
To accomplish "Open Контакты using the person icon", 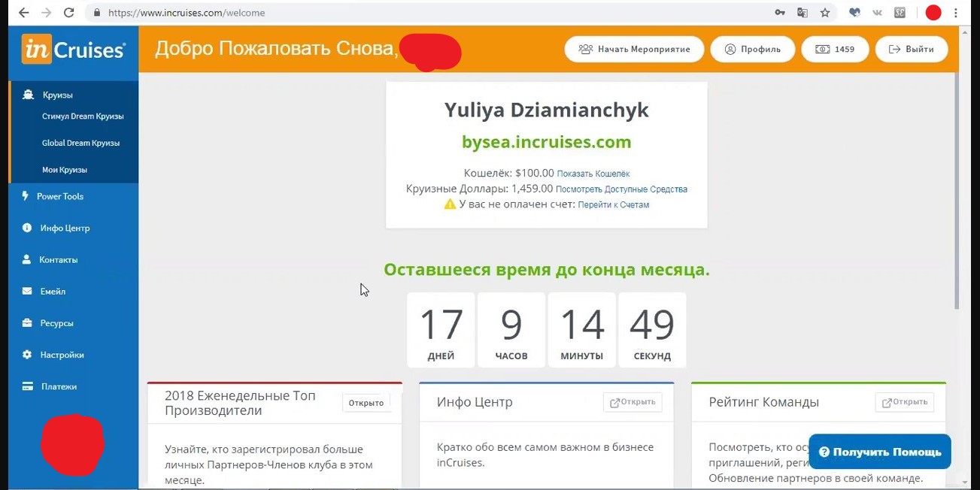I will [26, 259].
